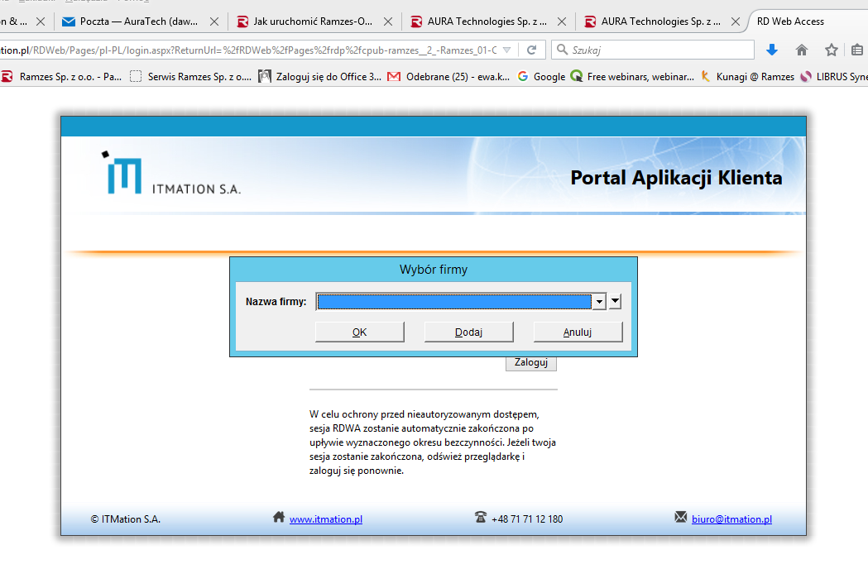Select the RD Web Access tab

(x=790, y=22)
